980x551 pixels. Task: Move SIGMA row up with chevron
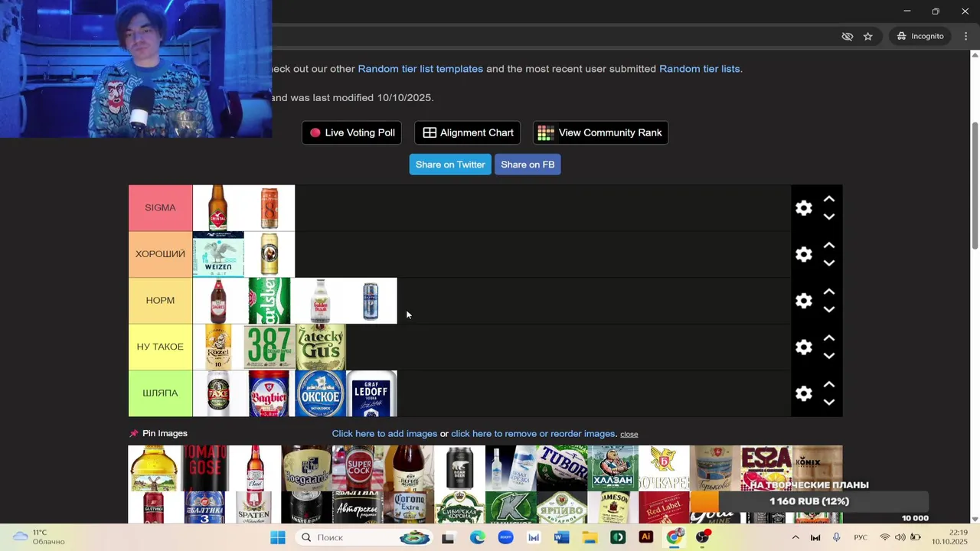pos(828,199)
